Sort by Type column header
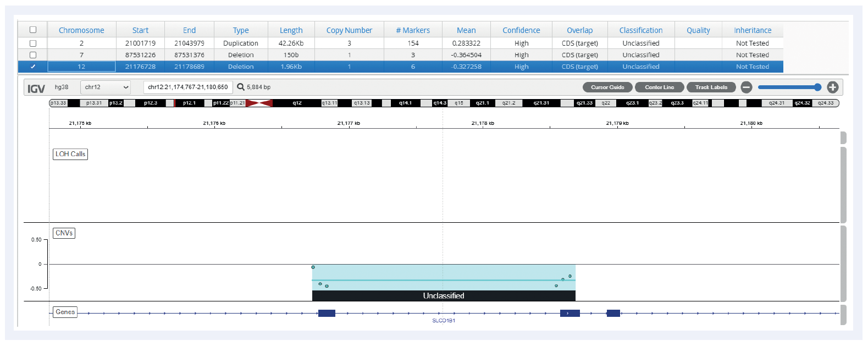The height and width of the screenshot is (346, 868). 241,30
